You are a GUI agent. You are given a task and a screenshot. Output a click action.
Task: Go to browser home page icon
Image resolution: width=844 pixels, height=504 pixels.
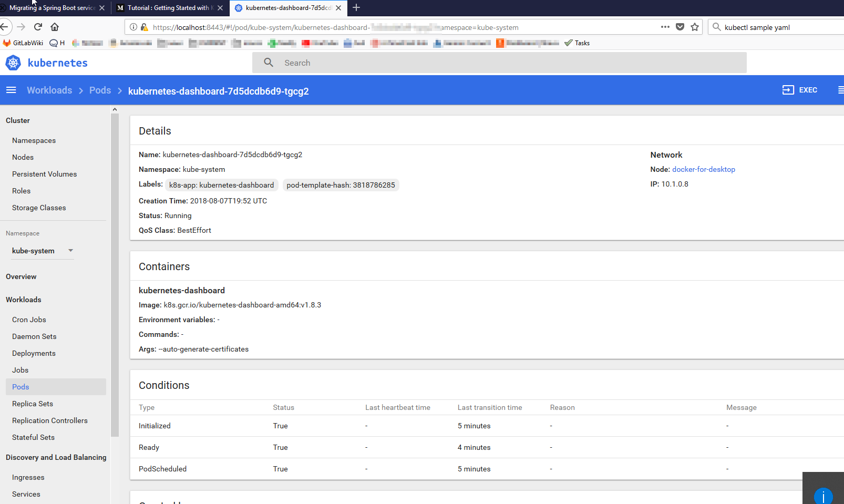55,27
